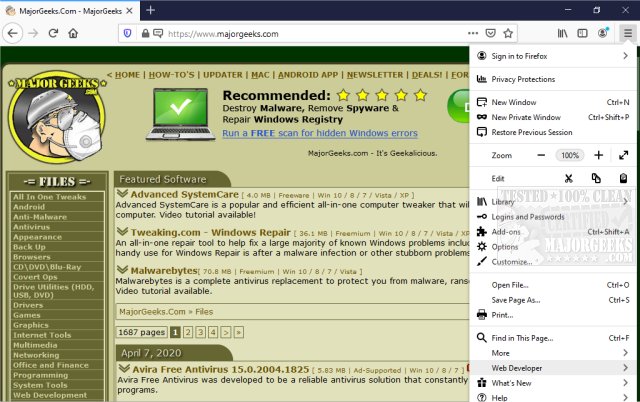640x402 pixels.
Task: Select Find in This Page...
Action: [x=553, y=338]
